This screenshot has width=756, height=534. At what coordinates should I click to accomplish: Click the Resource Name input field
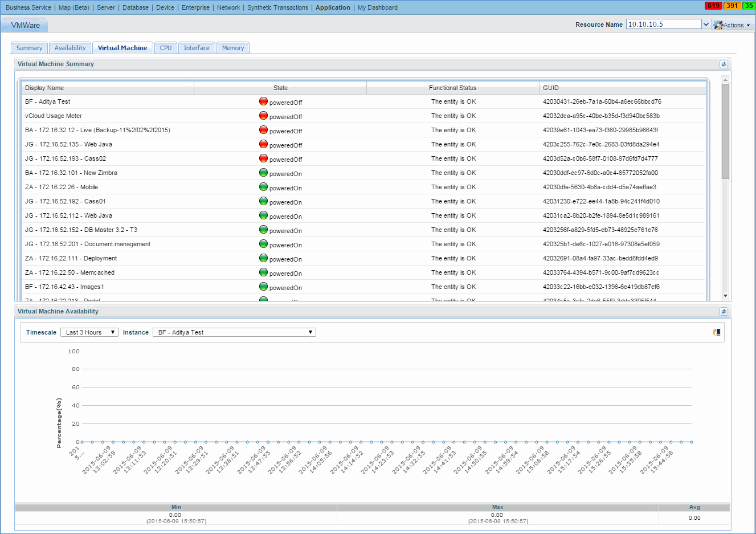[663, 25]
